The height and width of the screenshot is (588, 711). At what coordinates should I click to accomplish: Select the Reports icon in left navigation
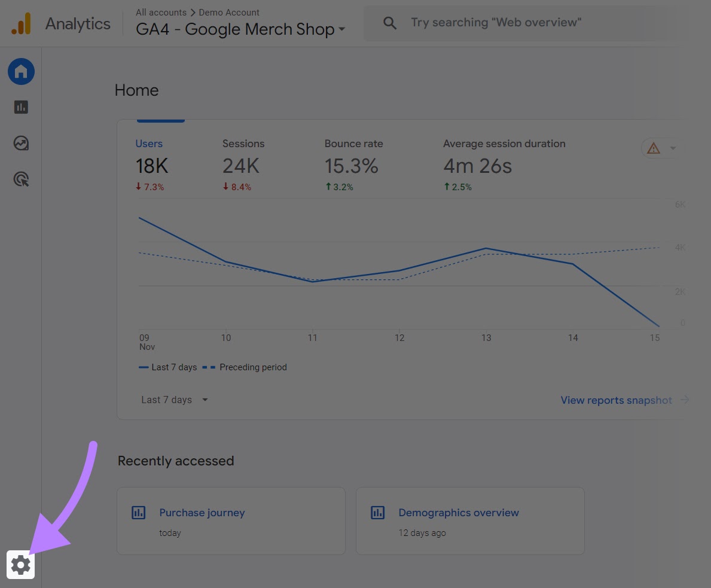20,107
